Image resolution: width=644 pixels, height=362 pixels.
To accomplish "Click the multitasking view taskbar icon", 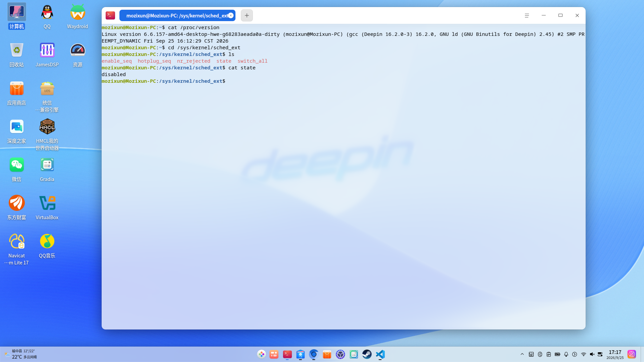I will tap(274, 354).
